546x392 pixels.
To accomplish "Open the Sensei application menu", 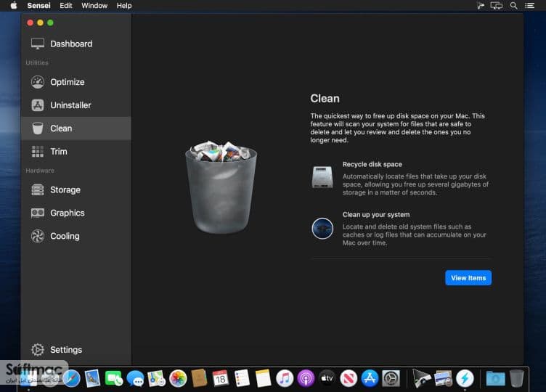I will [x=38, y=6].
